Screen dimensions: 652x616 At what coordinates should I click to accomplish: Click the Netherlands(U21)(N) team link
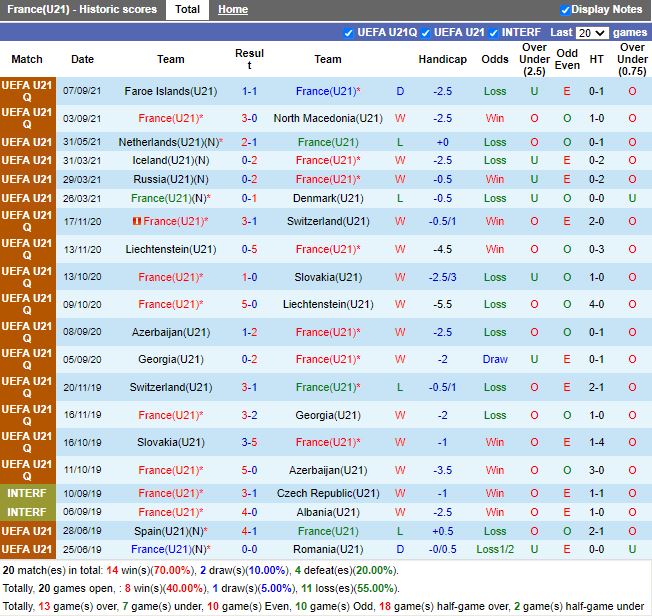click(171, 142)
